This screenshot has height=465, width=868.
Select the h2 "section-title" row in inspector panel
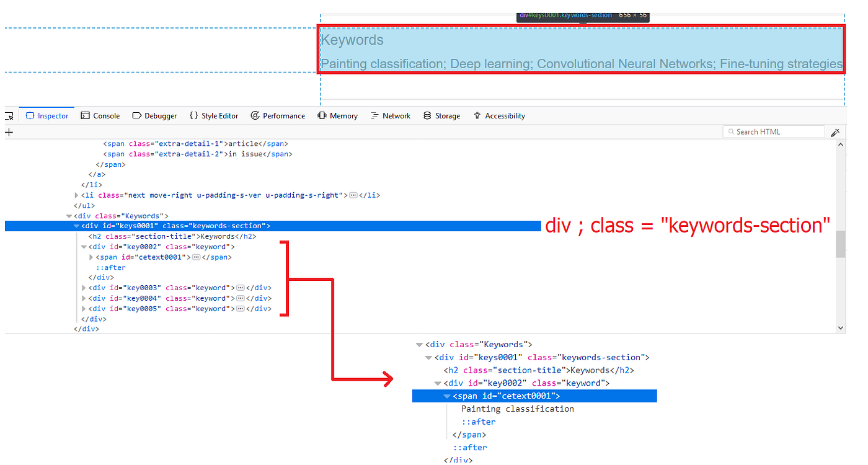click(172, 236)
